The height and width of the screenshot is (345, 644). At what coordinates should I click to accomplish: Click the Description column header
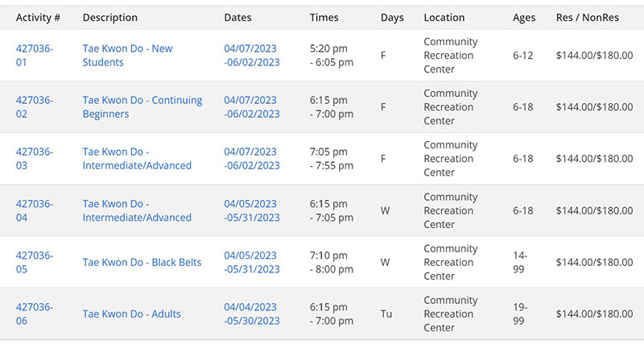(x=109, y=17)
